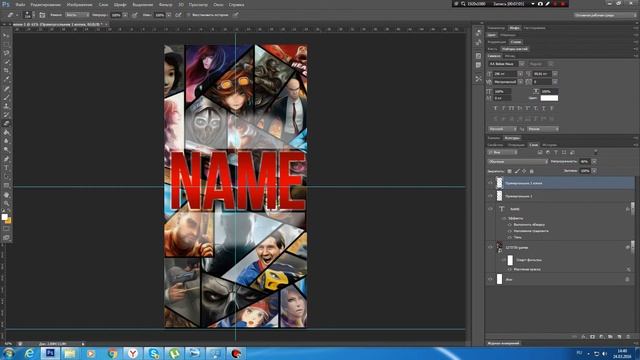This screenshot has height=360, width=640.
Task: Select the Clone Stamp tool
Action: tap(6, 106)
